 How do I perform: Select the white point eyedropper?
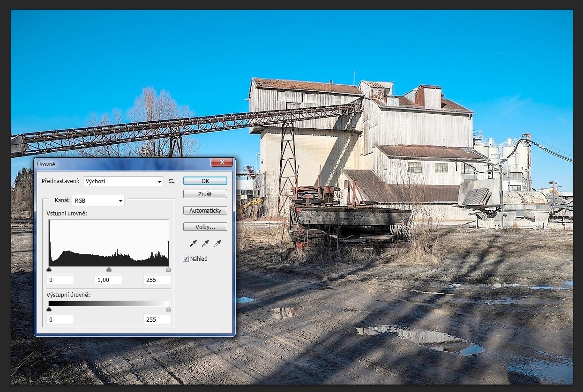(x=217, y=243)
